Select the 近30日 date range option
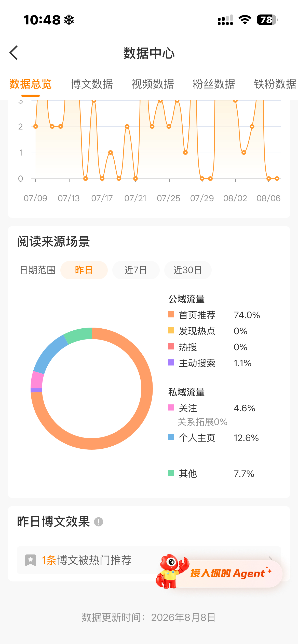Image resolution: width=298 pixels, height=644 pixels. 188,270
